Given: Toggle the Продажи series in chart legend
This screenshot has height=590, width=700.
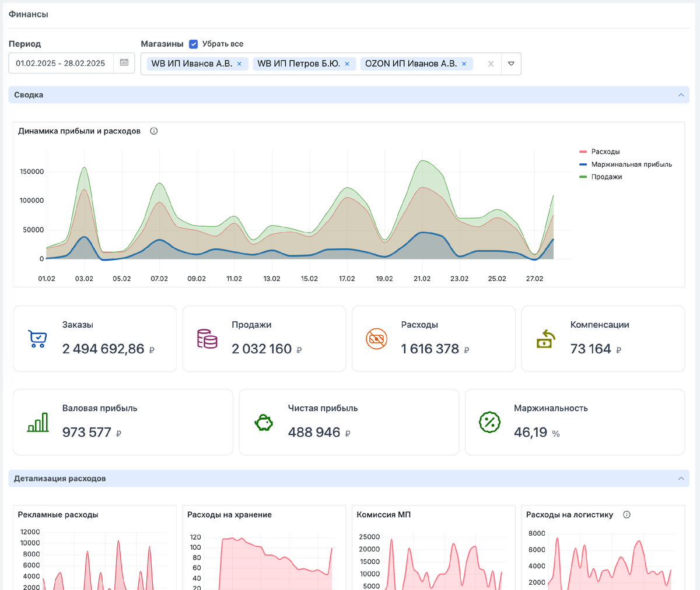Looking at the screenshot, I should coord(600,177).
